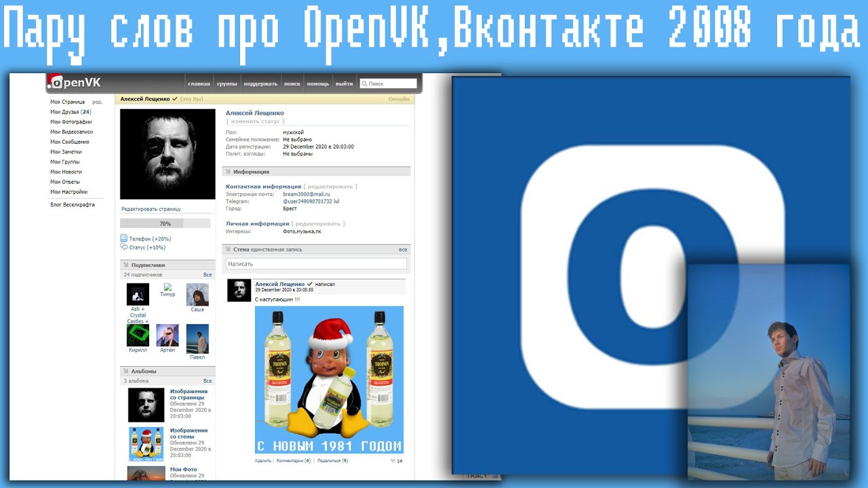The image size is (868, 488).
Task: Click author name Алексей Лещенко in the post
Action: (279, 284)
